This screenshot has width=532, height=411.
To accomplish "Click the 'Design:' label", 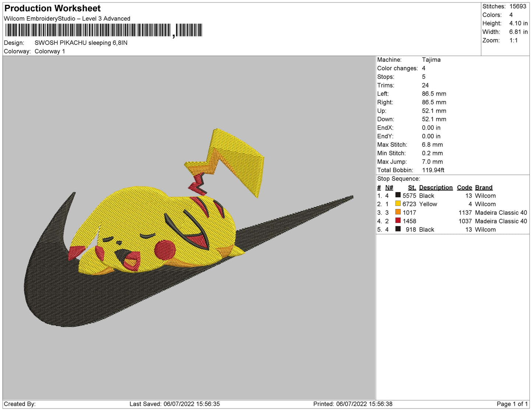I will (14, 43).
